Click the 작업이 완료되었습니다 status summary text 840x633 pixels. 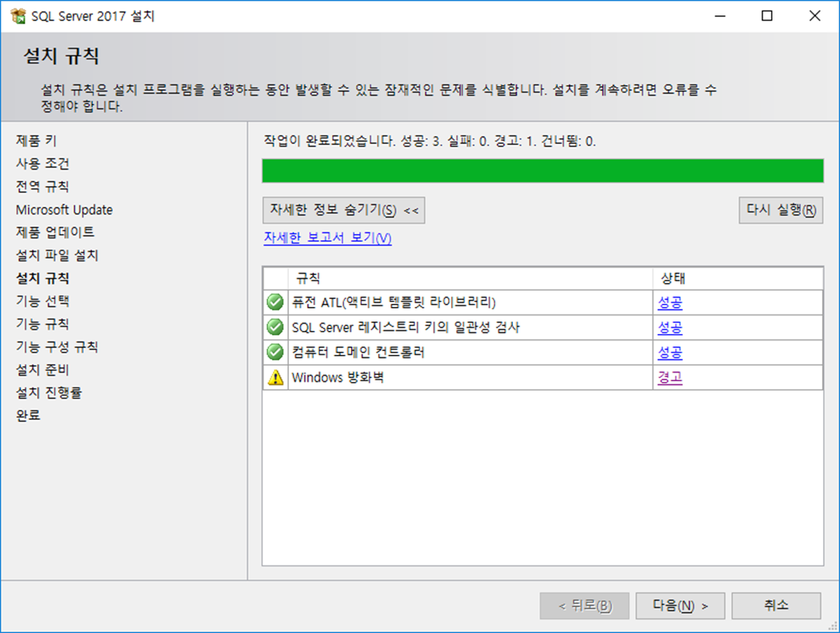tap(429, 141)
